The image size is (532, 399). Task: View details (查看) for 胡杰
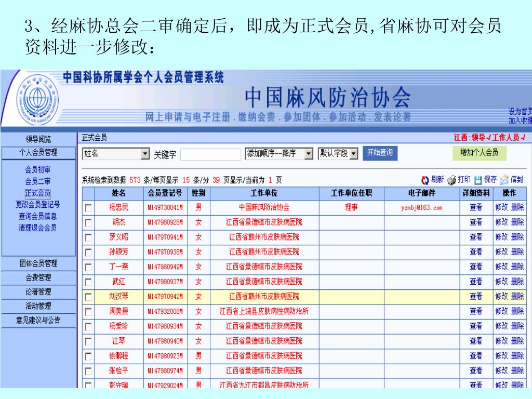pyautogui.click(x=476, y=222)
